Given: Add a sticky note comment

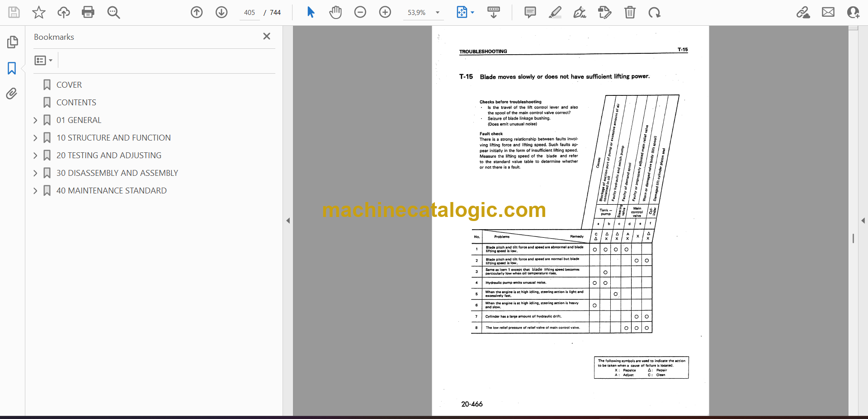Looking at the screenshot, I should tap(530, 12).
